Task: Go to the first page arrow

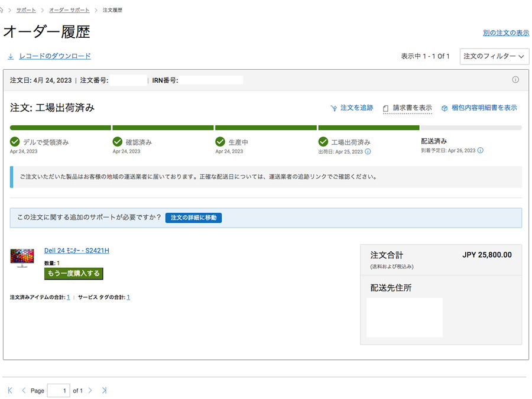Action: [x=10, y=391]
